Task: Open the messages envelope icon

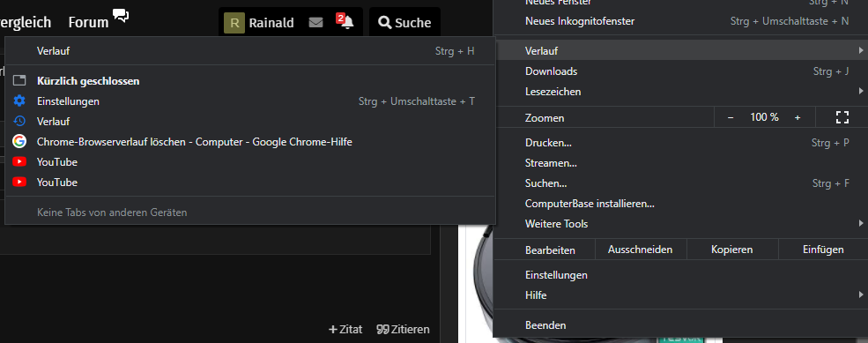Action: (315, 23)
